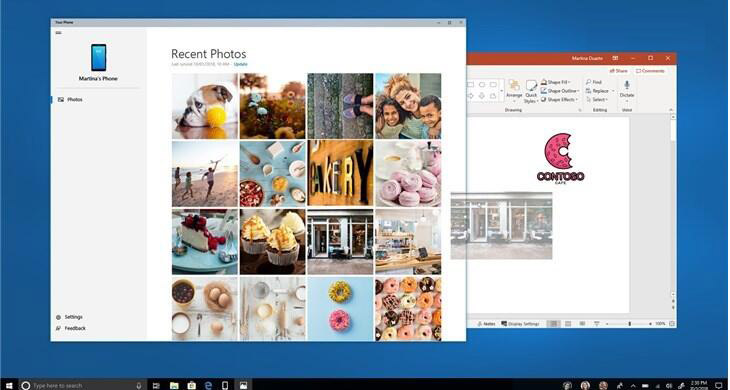Fit slide to current window
This screenshot has height=390, width=730.
671,323
